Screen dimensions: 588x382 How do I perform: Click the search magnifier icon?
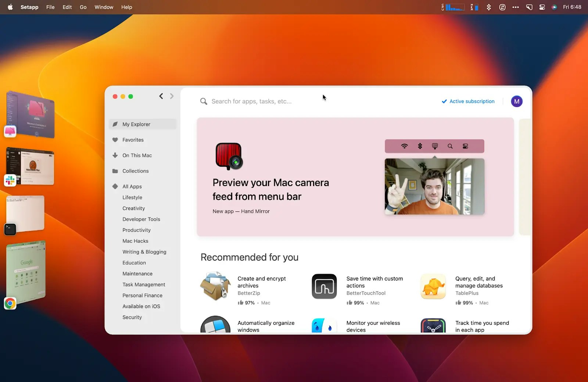pos(204,101)
